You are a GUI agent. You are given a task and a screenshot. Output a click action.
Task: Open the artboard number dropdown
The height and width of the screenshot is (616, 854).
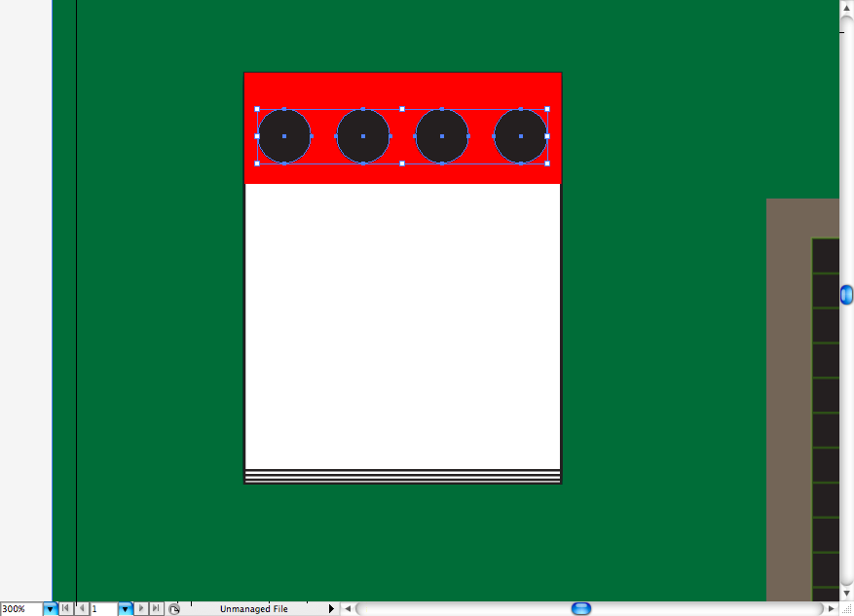tap(125, 609)
